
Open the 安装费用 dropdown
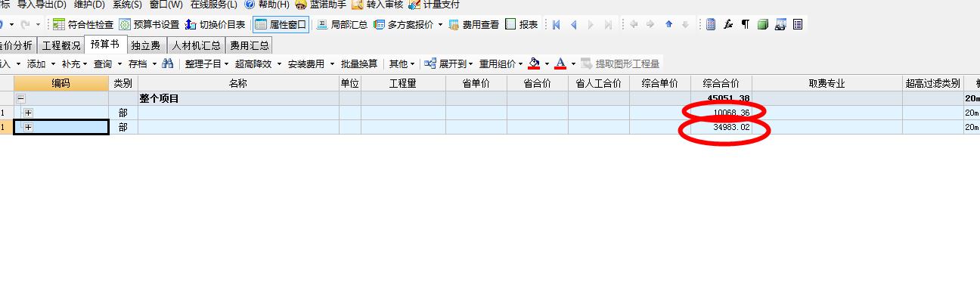[x=311, y=63]
